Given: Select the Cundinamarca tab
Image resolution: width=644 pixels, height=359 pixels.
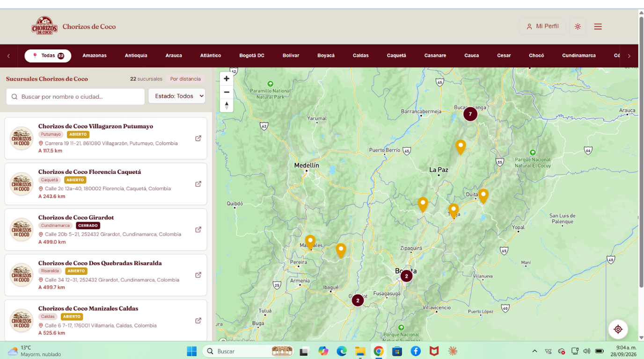Looking at the screenshot, I should pyautogui.click(x=579, y=56).
